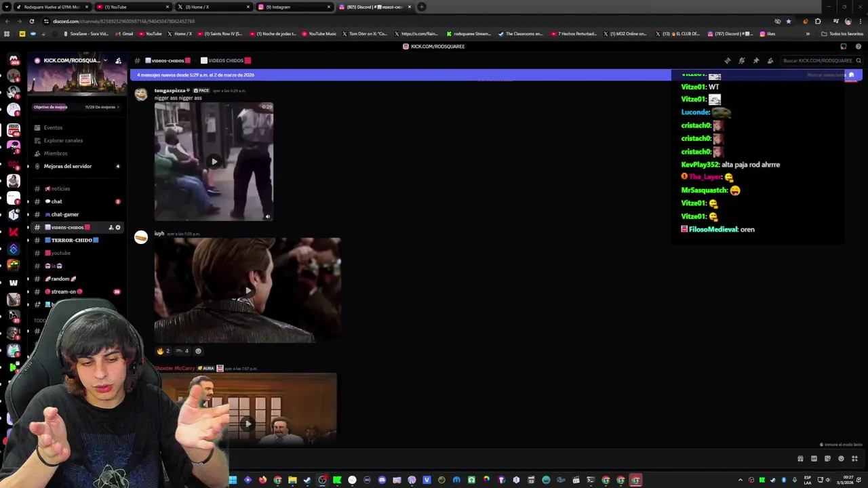Open the Discord direct messages home icon
Image resolution: width=868 pixels, height=488 pixels.
(x=14, y=60)
